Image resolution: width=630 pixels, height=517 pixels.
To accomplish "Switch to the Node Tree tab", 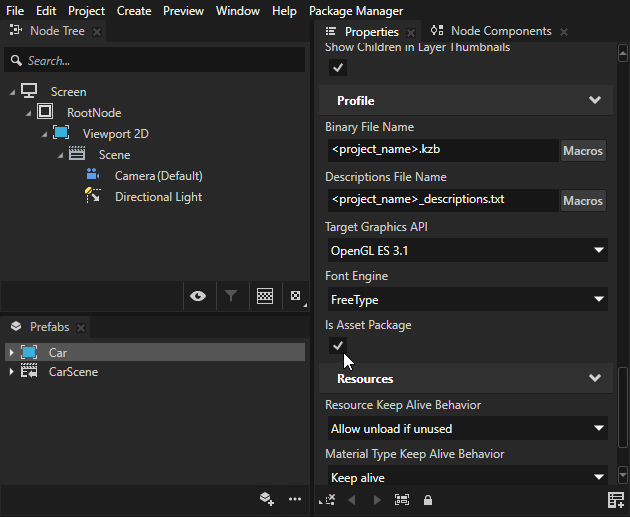I will coord(57,31).
